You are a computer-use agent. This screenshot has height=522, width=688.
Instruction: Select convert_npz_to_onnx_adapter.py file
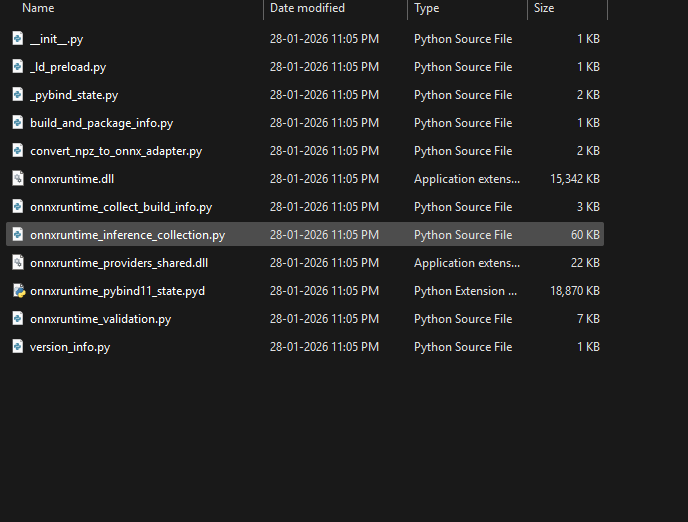[x=116, y=151]
